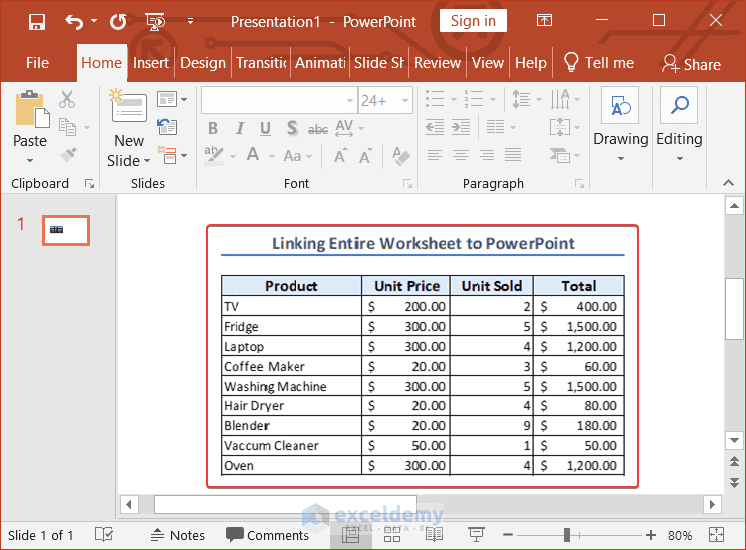746x550 pixels.
Task: Open the Drawing group button
Action: click(620, 127)
